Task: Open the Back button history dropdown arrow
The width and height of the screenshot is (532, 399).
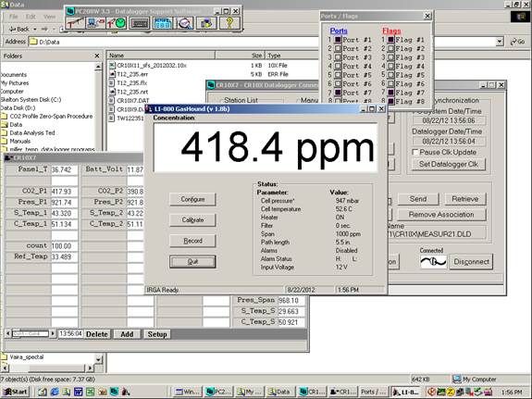Action: click(35, 30)
